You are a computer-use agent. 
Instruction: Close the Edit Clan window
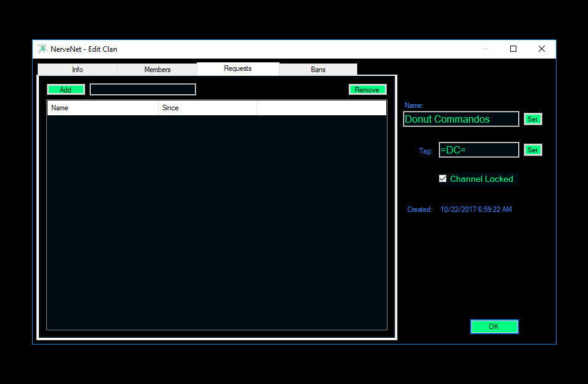tap(541, 49)
